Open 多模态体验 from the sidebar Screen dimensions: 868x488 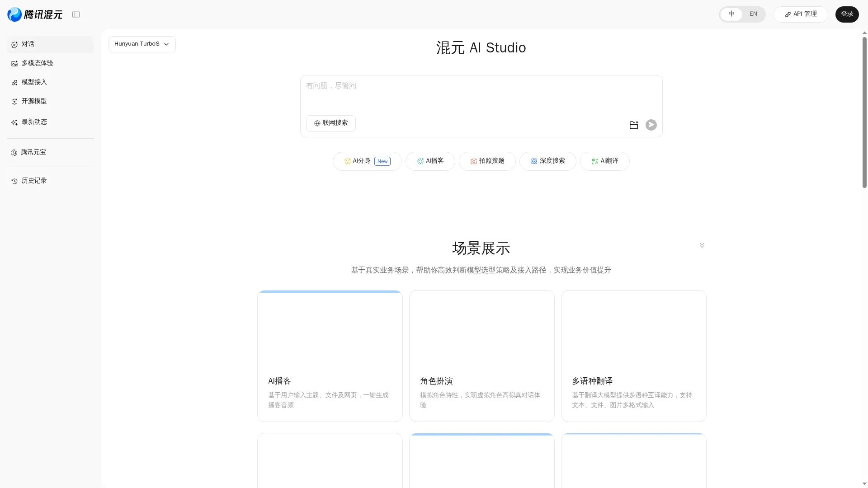coord(14,63)
